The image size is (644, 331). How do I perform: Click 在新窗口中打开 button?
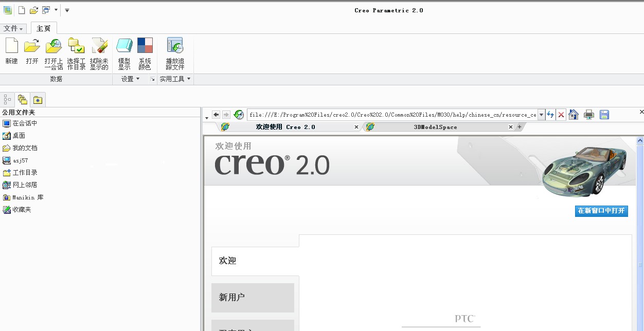(x=601, y=211)
